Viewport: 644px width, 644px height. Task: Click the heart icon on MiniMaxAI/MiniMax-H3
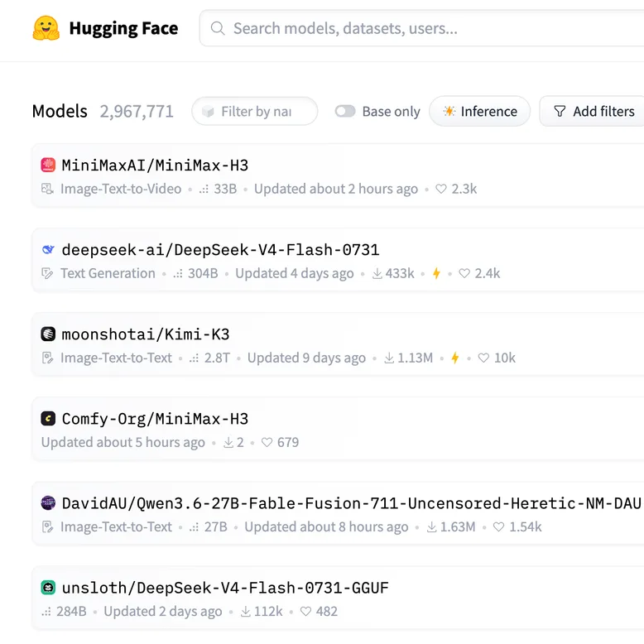(440, 189)
